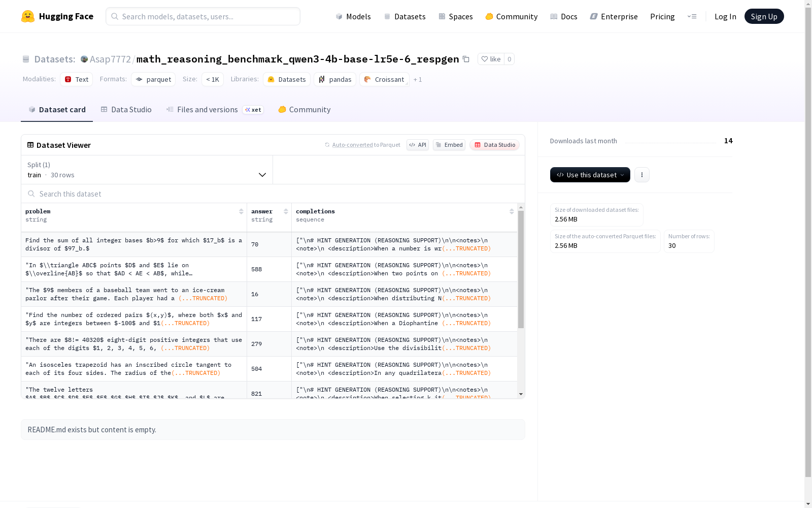Image resolution: width=812 pixels, height=508 pixels.
Task: Click the answer cell showing 279
Action: coord(269,344)
